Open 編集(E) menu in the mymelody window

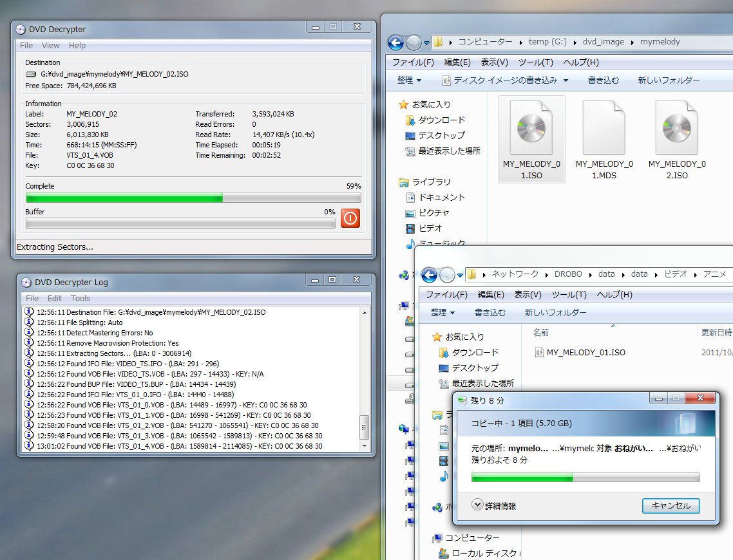tap(457, 62)
